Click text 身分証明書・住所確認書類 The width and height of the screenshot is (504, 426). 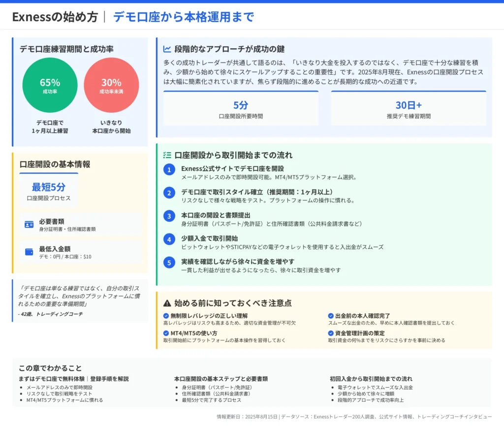point(67,229)
